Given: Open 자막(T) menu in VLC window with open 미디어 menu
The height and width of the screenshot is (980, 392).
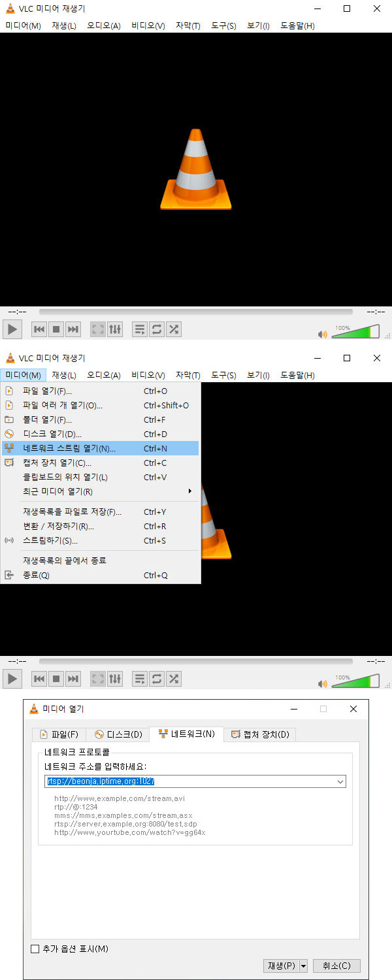Looking at the screenshot, I should [x=188, y=375].
